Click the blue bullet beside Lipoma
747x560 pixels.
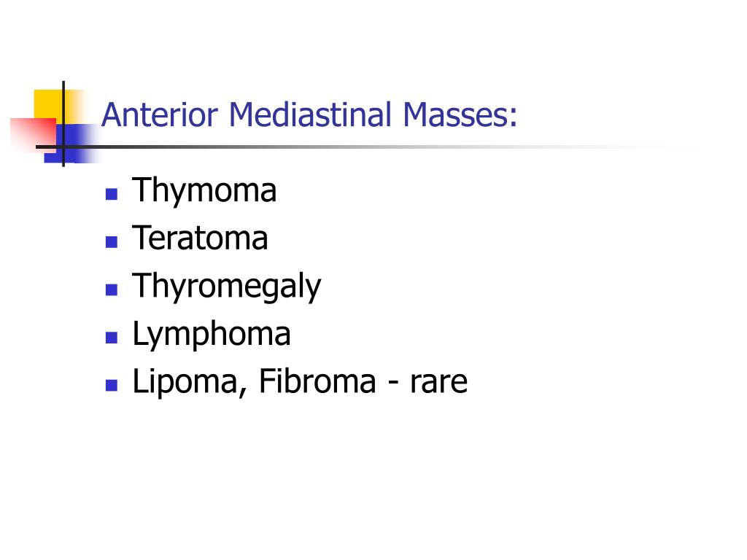pos(112,385)
